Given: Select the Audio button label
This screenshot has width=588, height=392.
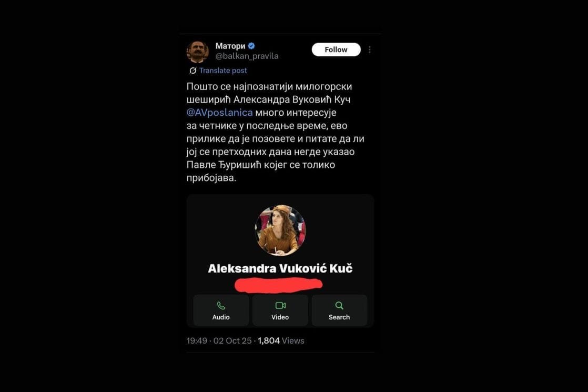Looking at the screenshot, I should tap(221, 317).
